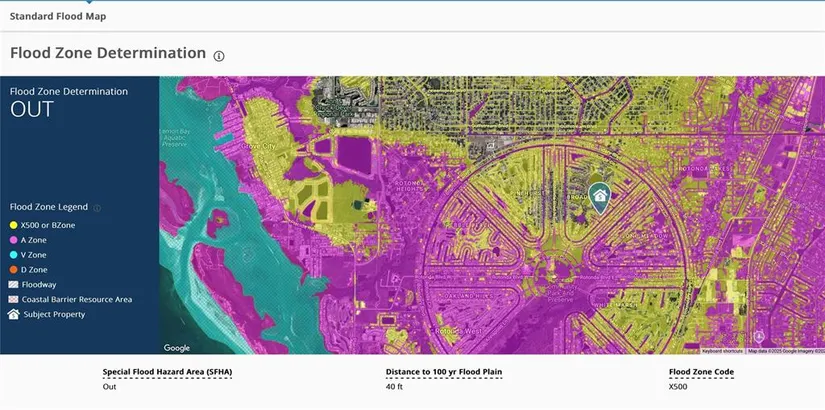Click the Map data attribution text
825x410 pixels.
pyautogui.click(x=786, y=351)
